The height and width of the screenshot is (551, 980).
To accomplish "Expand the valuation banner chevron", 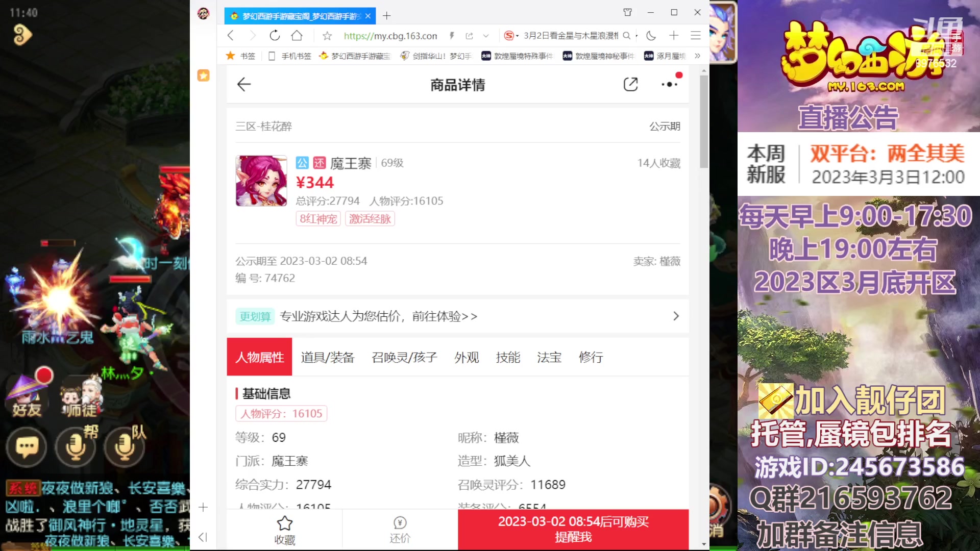I will [676, 316].
